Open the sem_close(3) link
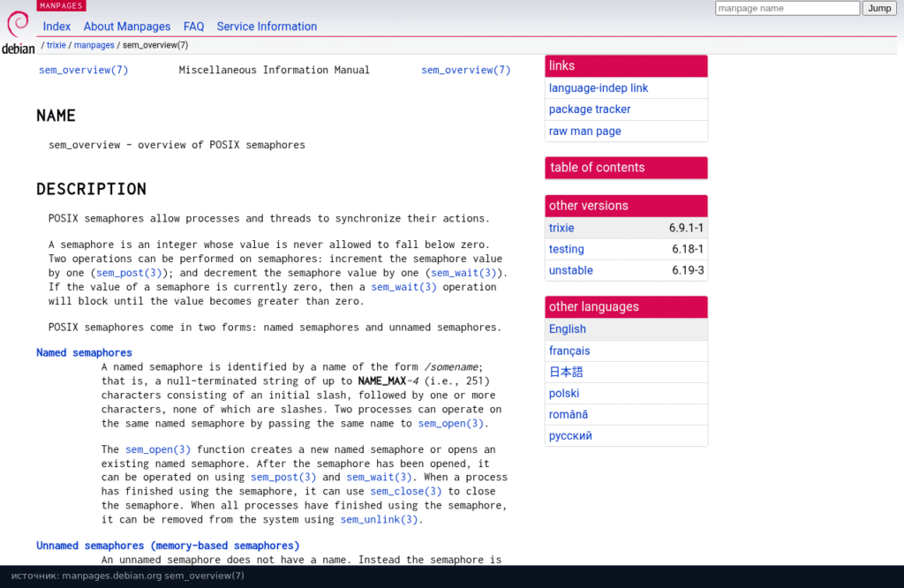 point(406,491)
